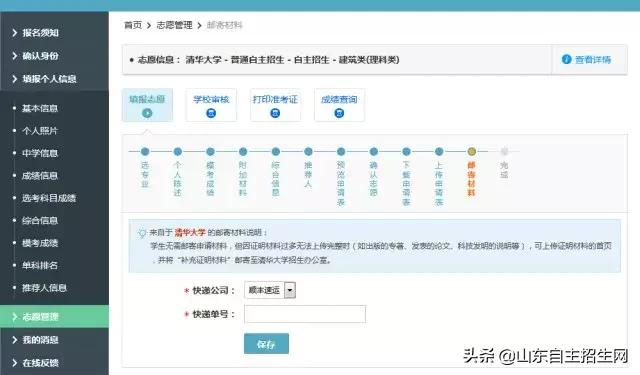Go to 志愿管理 breadcrumb link

click(x=174, y=25)
